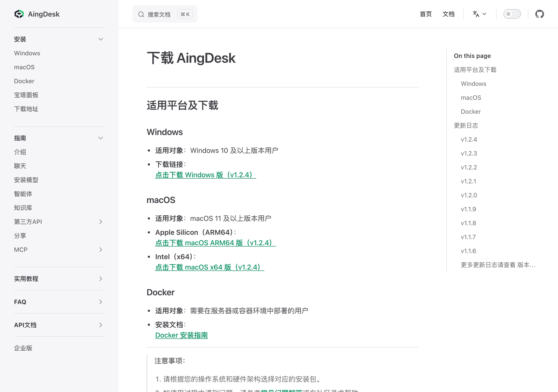Open the language translation menu
The width and height of the screenshot is (558, 392).
tap(480, 14)
